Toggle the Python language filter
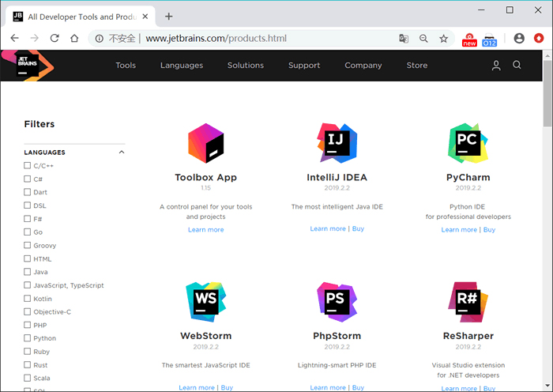The image size is (553, 392). click(28, 338)
